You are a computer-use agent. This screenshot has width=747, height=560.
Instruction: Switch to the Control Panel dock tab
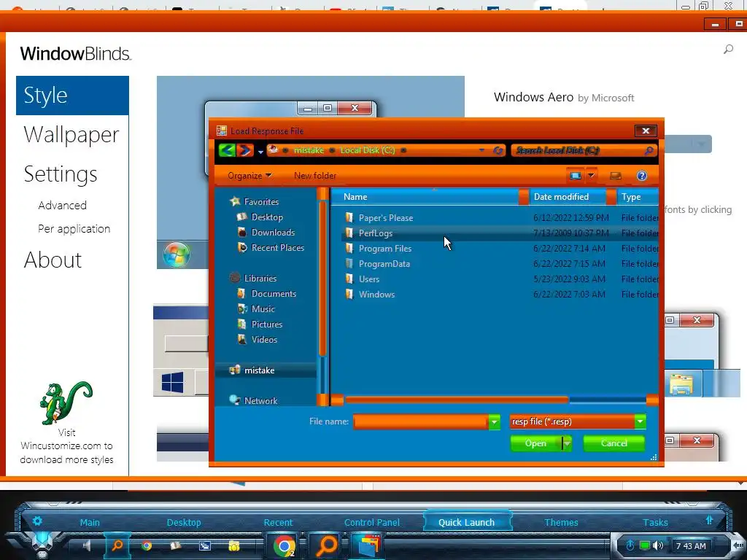[x=372, y=522]
